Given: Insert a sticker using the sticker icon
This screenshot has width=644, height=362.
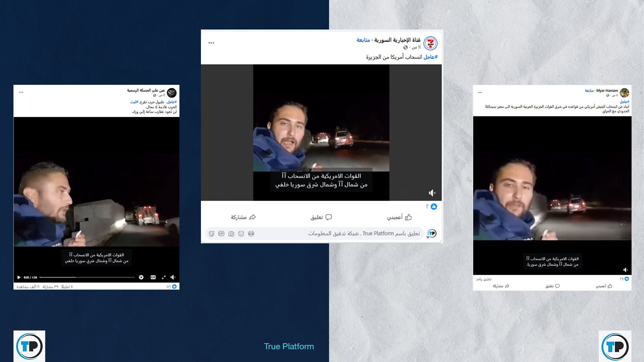Looking at the screenshot, I should pos(211,234).
